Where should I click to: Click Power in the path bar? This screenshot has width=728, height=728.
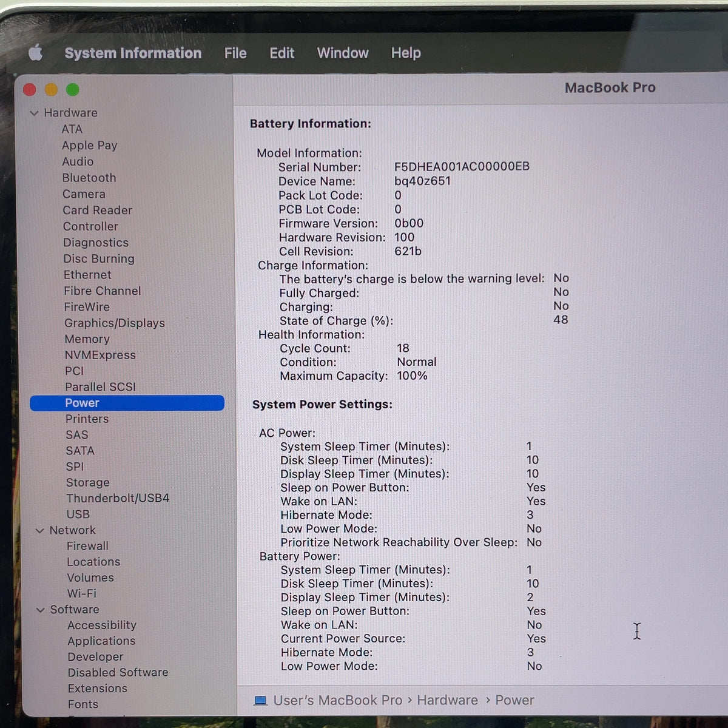pyautogui.click(x=514, y=700)
